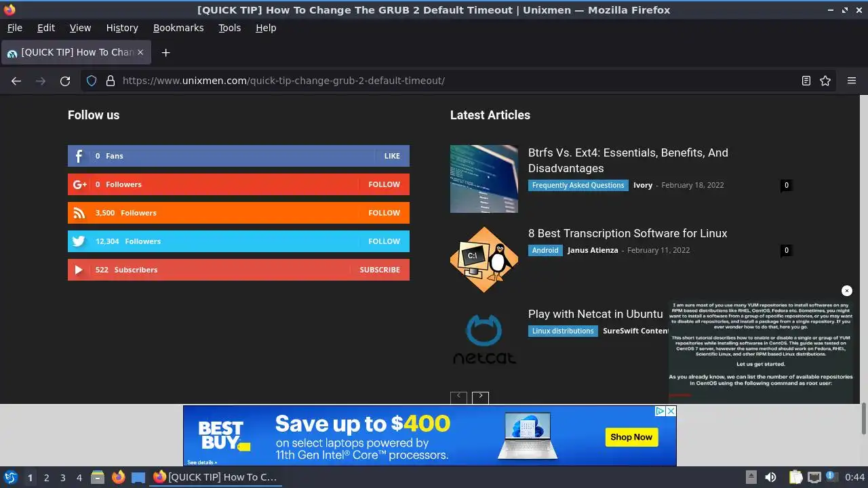The image size is (868, 488).
Task: Open AdChoices info icon on ad
Action: [660, 411]
